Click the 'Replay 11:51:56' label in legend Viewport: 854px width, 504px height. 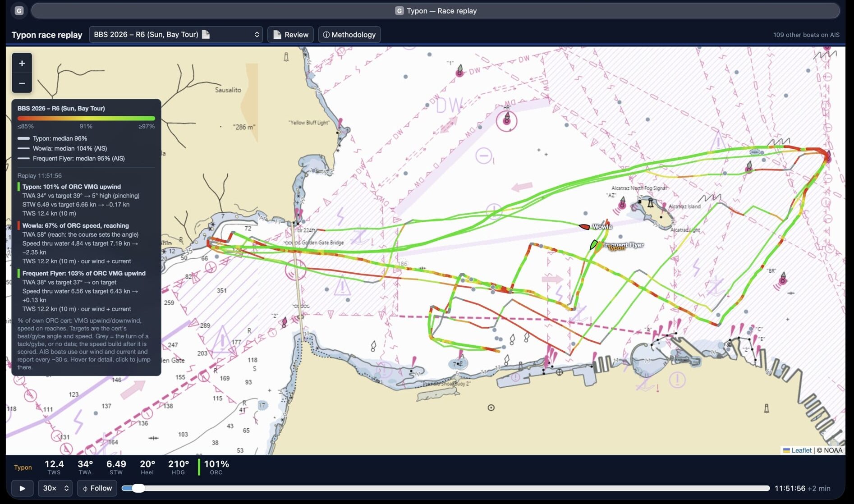point(40,176)
